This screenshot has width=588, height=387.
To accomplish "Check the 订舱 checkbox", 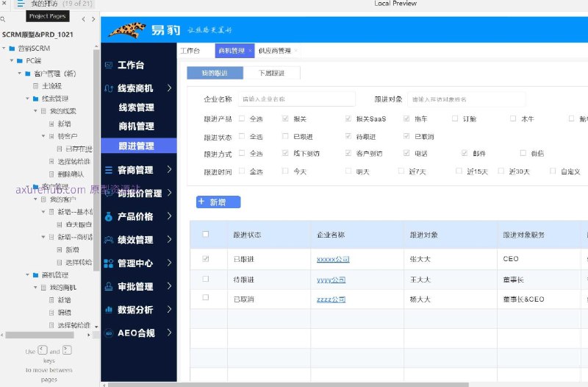I will [x=455, y=118].
